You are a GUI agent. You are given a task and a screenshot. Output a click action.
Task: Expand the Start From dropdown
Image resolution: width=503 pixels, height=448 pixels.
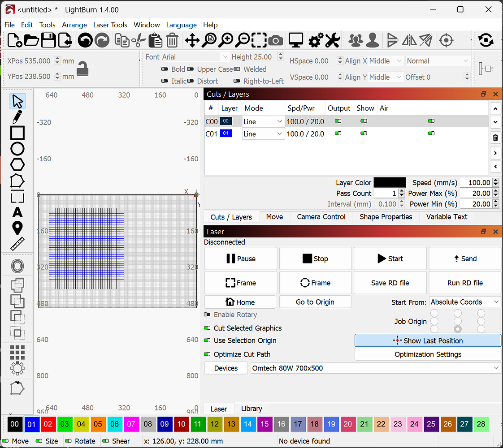tap(464, 302)
